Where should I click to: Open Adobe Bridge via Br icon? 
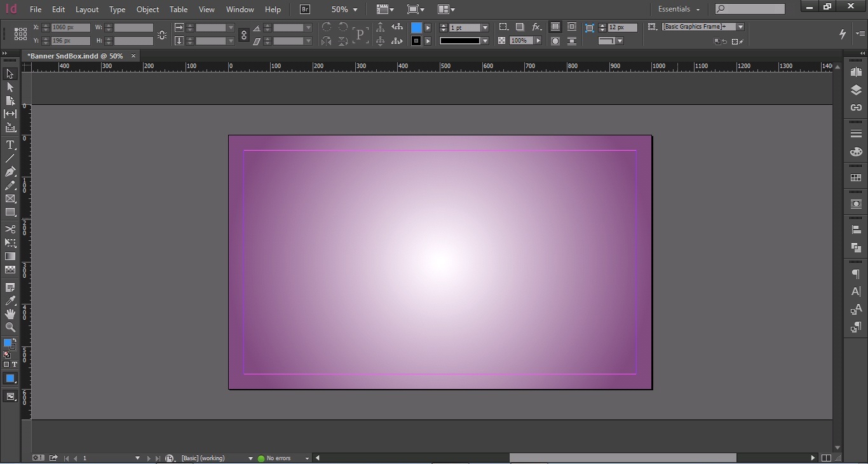[305, 10]
